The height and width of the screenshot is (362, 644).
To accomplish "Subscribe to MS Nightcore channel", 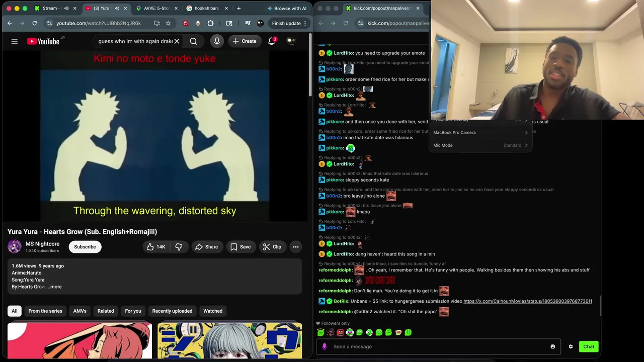I will pos(85,247).
